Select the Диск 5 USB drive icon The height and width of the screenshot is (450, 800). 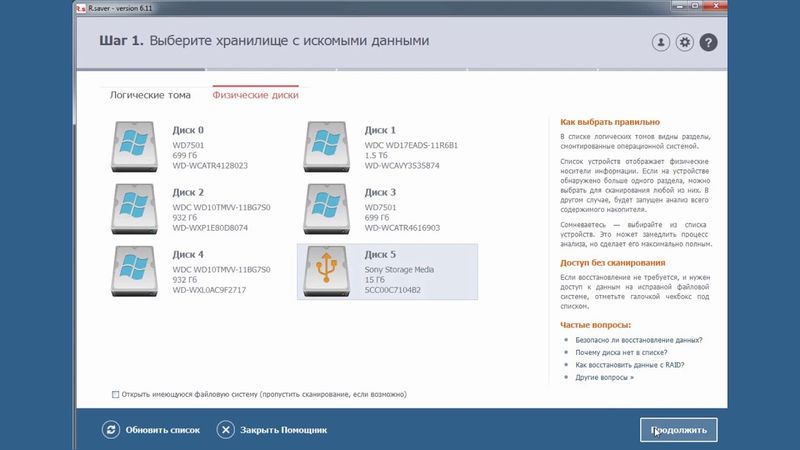click(327, 271)
